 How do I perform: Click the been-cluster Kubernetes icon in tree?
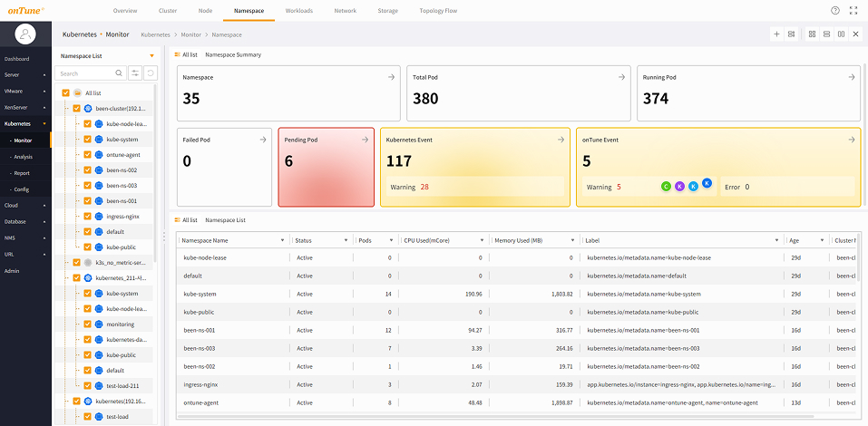pyautogui.click(x=87, y=109)
